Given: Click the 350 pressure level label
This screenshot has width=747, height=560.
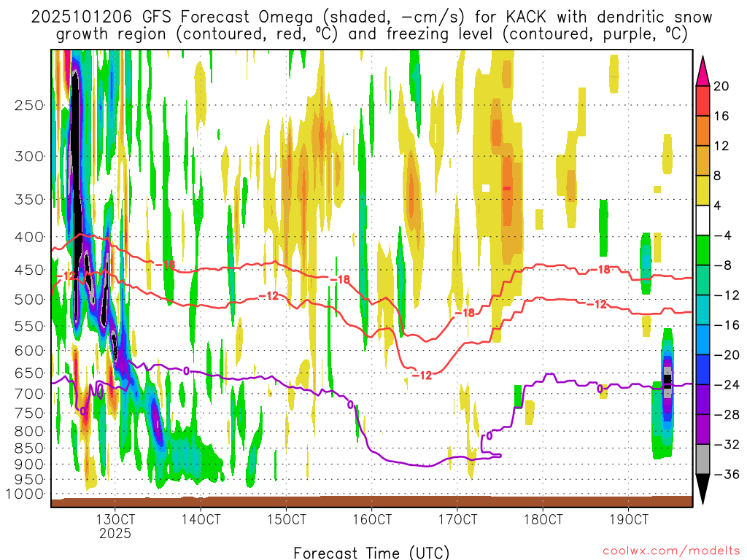Looking at the screenshot, I should [29, 199].
